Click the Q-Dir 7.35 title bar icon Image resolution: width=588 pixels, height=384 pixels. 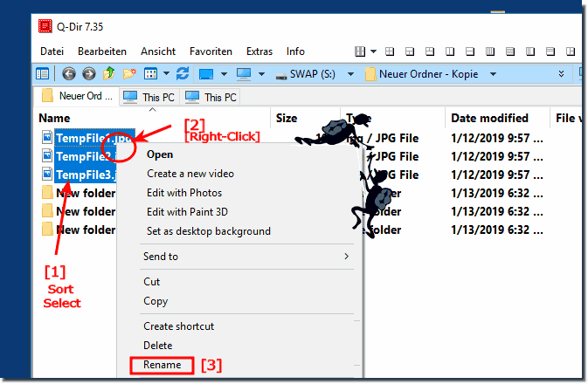[x=45, y=26]
